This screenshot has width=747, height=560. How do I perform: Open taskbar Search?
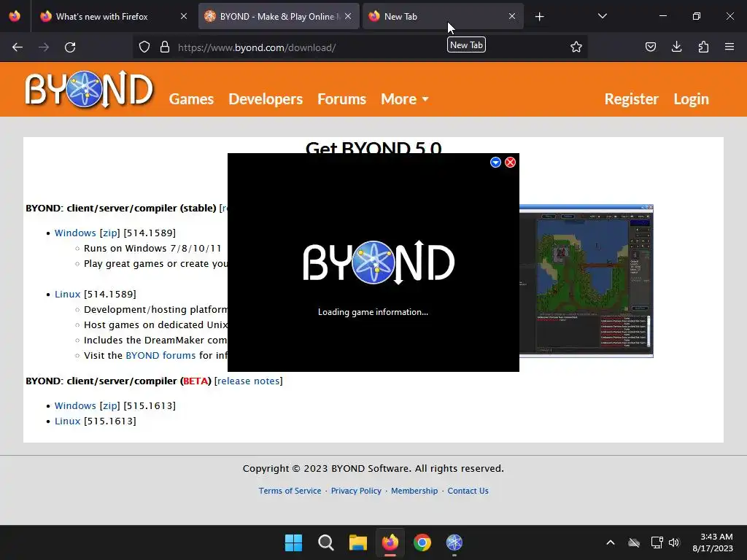326,542
